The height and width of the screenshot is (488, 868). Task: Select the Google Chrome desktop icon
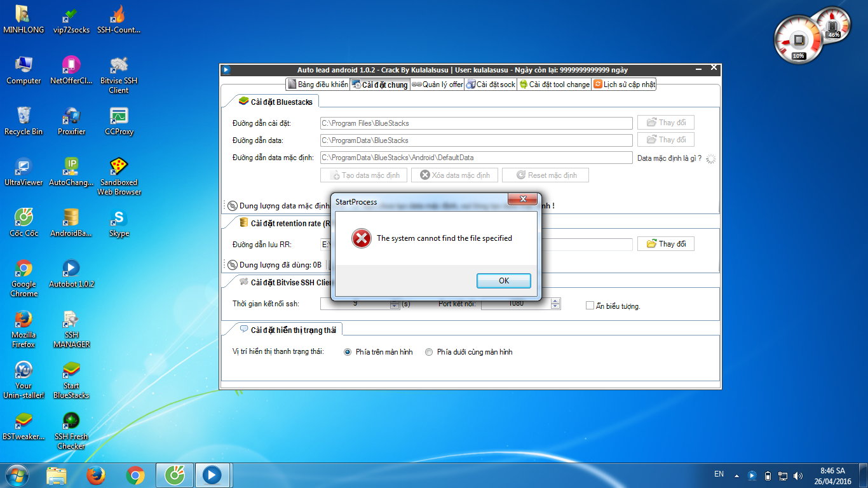click(x=24, y=278)
